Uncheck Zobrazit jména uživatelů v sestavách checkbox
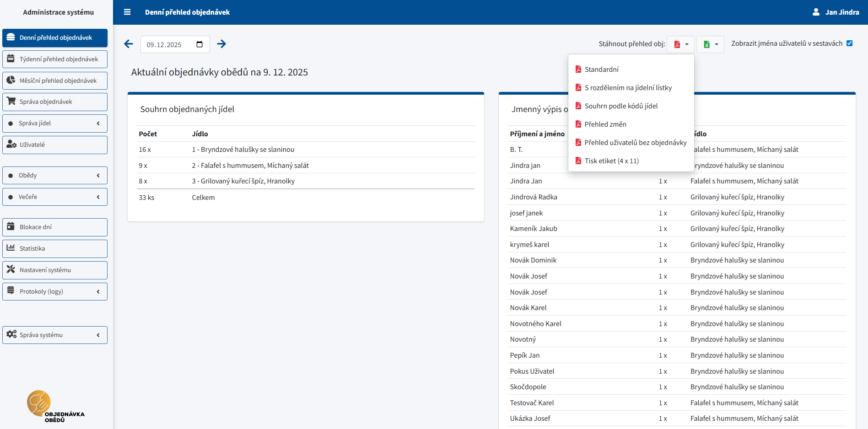Viewport: 868px width, 429px height. [x=849, y=43]
